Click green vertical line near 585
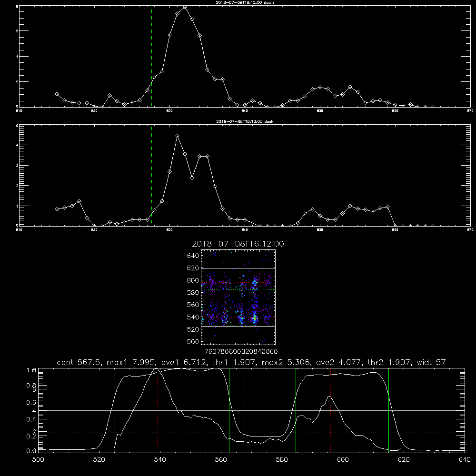The image size is (476, 476). 296,410
